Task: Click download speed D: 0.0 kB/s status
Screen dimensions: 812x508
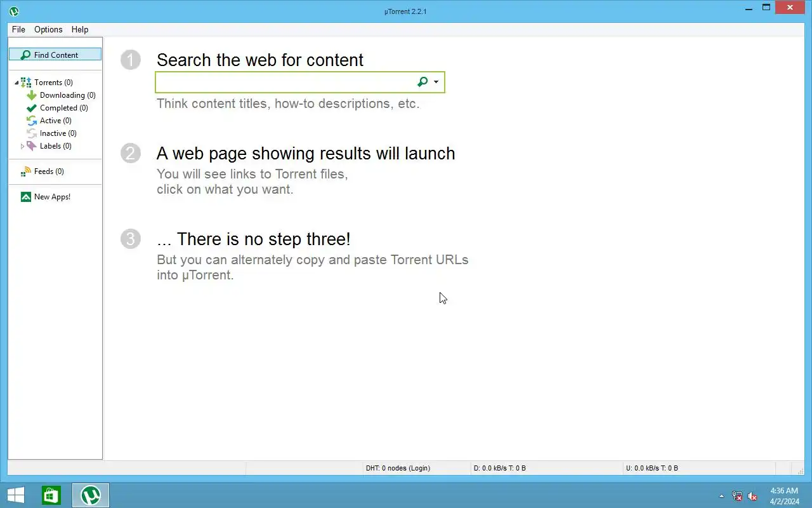Action: pos(499,468)
